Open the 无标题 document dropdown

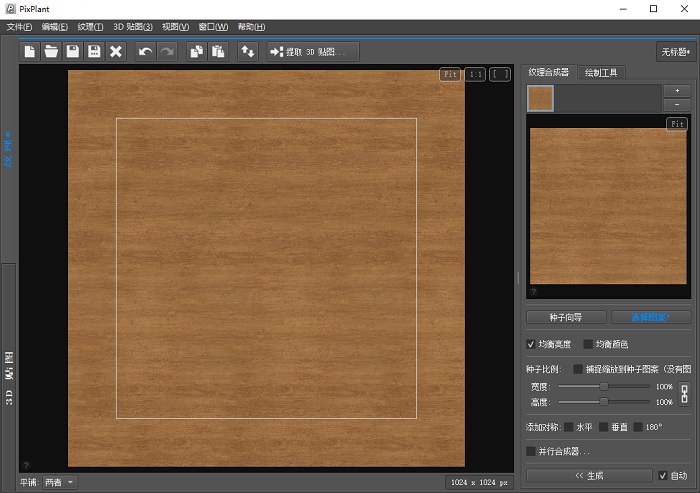[674, 51]
